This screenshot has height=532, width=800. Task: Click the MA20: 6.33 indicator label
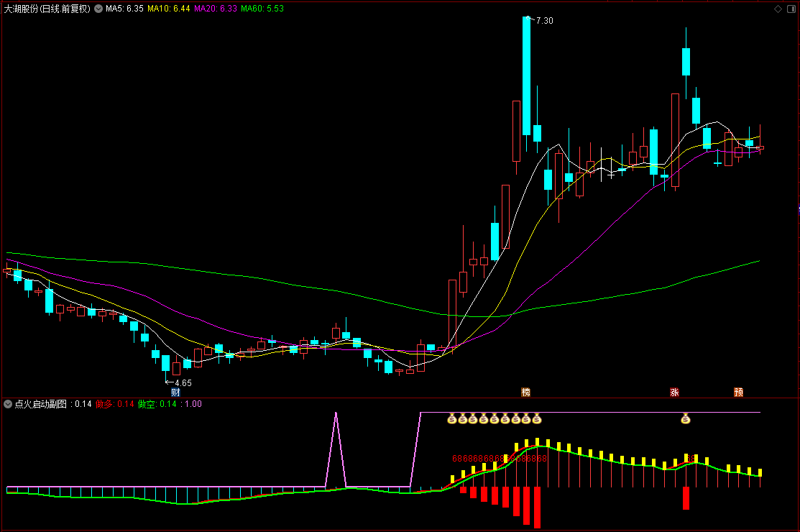(216, 9)
